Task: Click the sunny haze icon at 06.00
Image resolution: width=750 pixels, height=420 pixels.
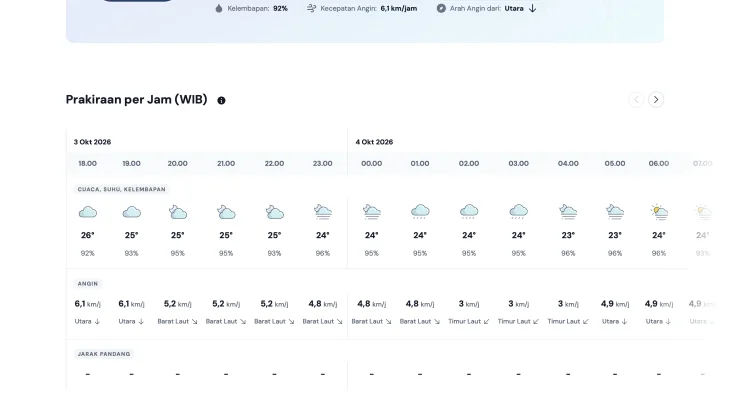Action: pos(659,211)
